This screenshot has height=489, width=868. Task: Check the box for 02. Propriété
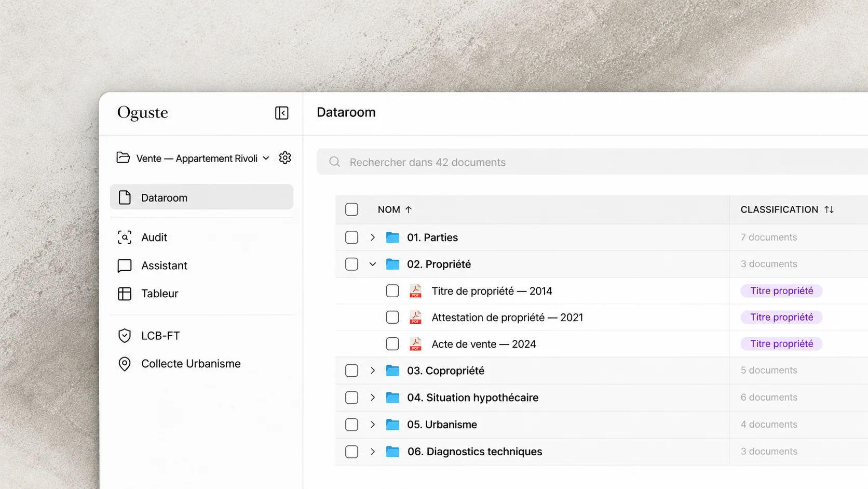click(x=351, y=264)
